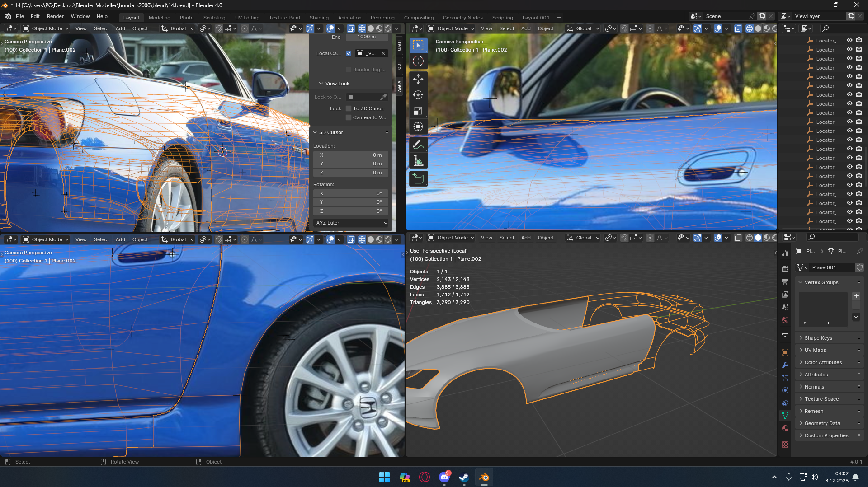
Task: Switch top-right viewport to wireframe shading
Action: (x=750, y=28)
